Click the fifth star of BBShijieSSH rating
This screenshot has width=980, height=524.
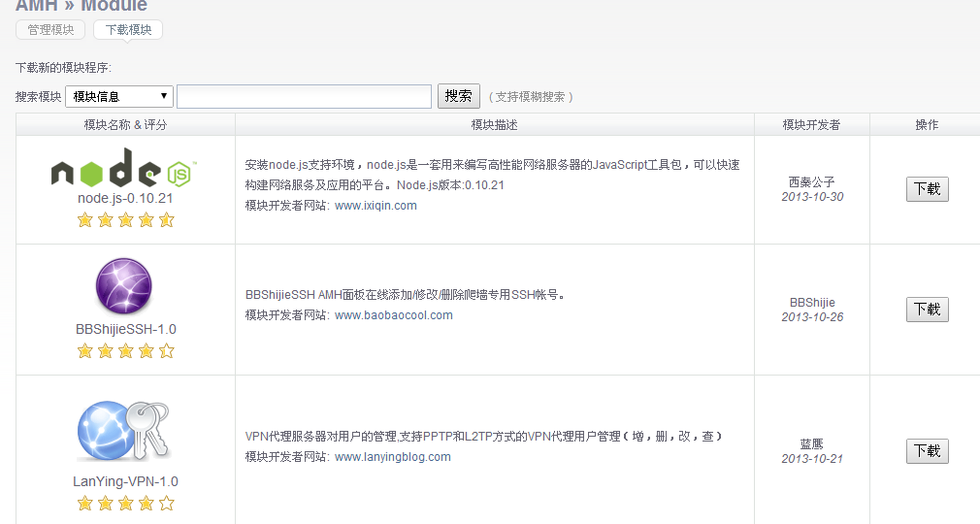167,351
